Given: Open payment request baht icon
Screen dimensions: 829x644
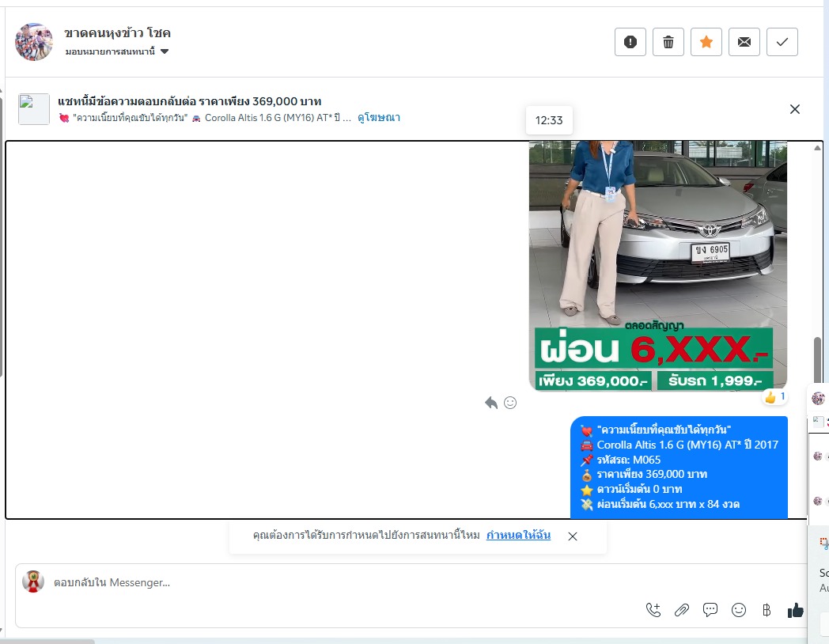Looking at the screenshot, I should coord(767,610).
